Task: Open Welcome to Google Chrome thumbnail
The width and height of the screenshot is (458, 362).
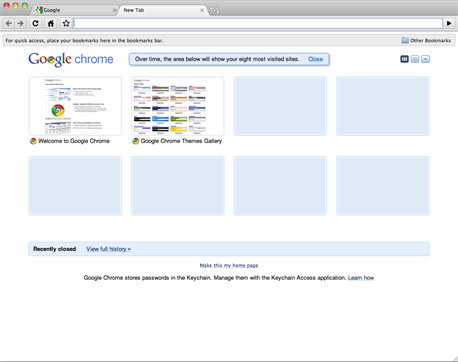Action: [x=75, y=106]
